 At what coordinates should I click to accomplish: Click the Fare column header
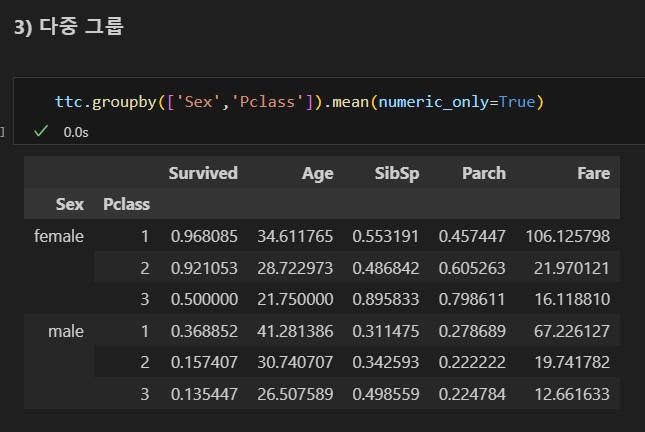[x=593, y=173]
